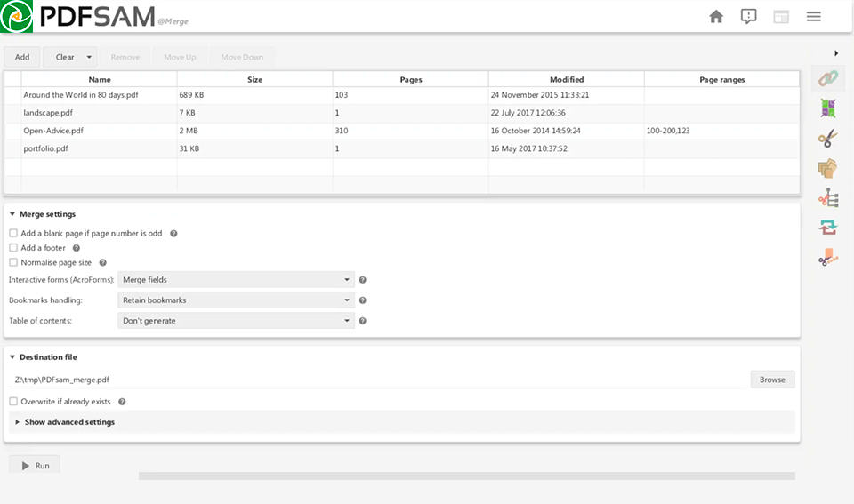Click the destination file path field
This screenshot has height=504, width=854.
[x=378, y=380]
